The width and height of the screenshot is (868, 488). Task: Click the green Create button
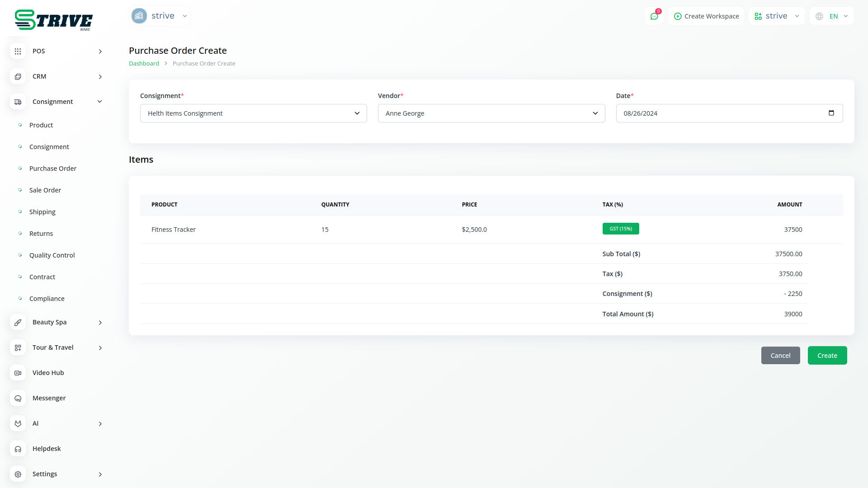click(x=827, y=356)
